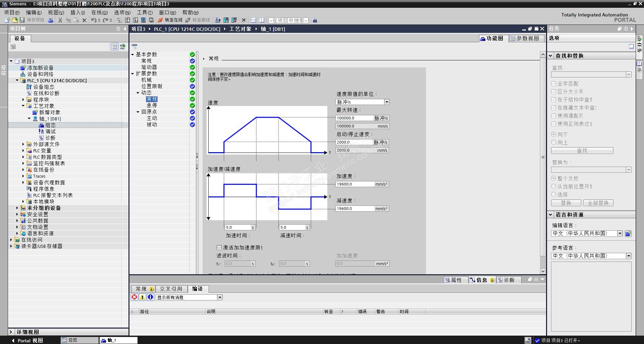
Task: Click the 最大转速 pulse value field
Action: pos(355,118)
